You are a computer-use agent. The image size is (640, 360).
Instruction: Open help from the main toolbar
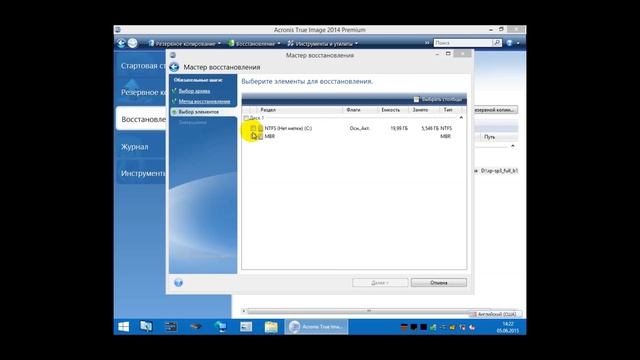[x=509, y=43]
